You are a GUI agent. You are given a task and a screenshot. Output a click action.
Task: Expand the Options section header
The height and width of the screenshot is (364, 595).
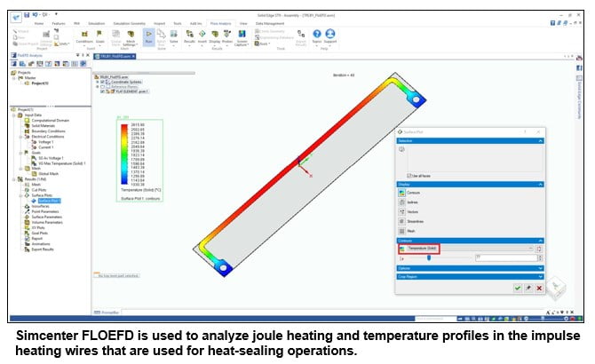tap(470, 268)
